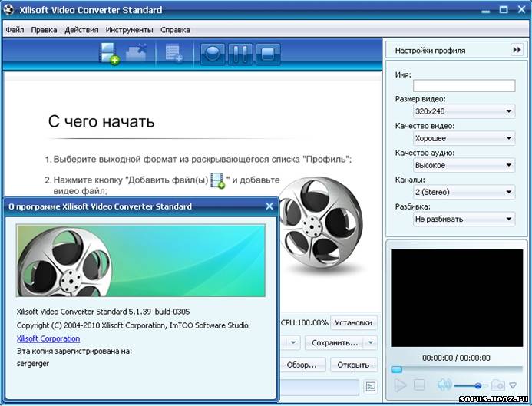Click the film reel banner in the About dialog
Screen dimensions: 532x406
140,260
